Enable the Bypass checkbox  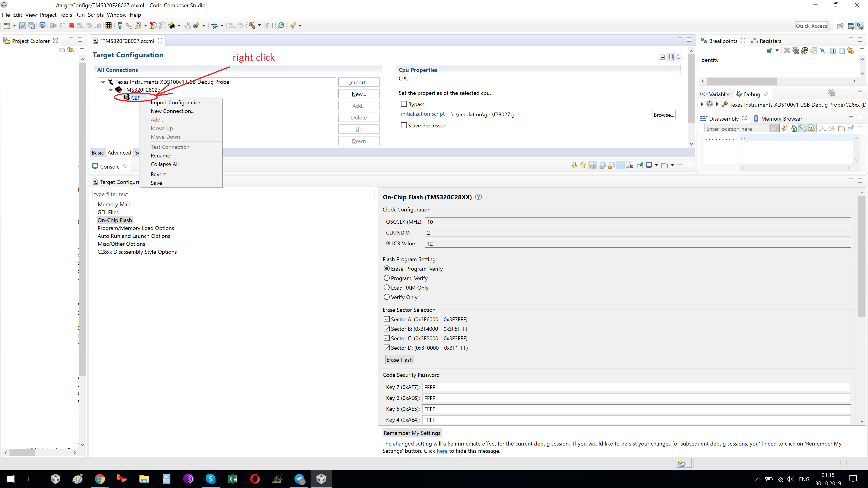pos(404,104)
